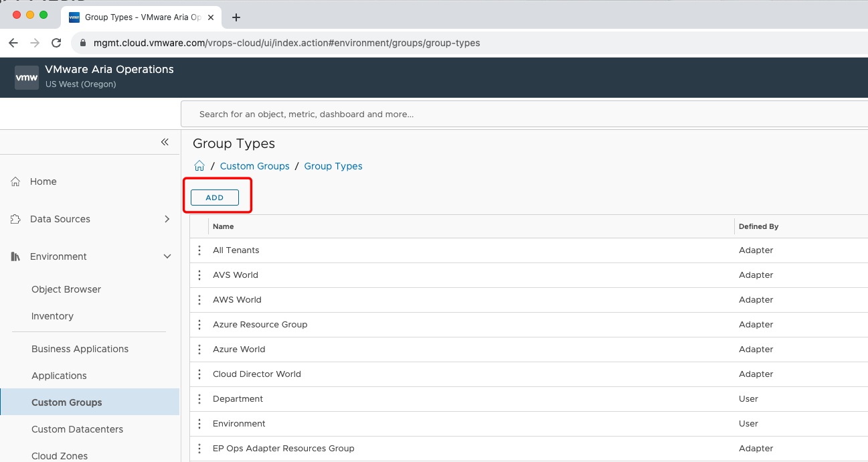This screenshot has width=868, height=462.
Task: Open Custom Datacenters from the sidebar
Action: click(x=77, y=429)
